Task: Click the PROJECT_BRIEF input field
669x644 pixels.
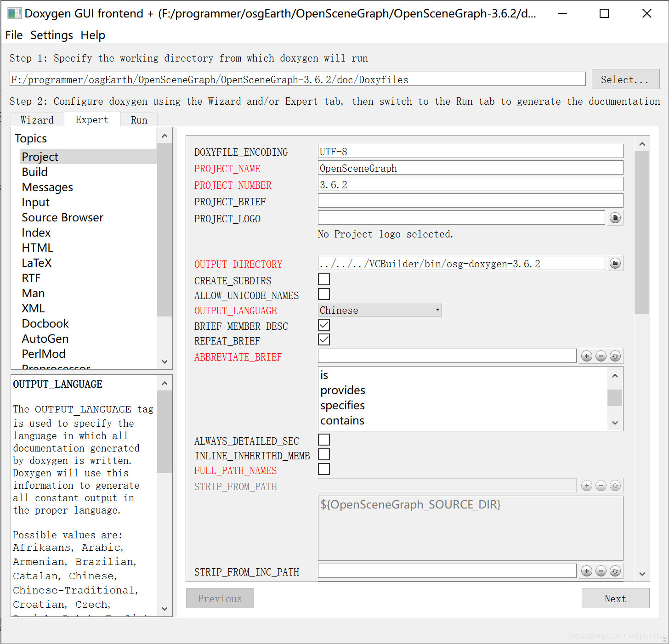Action: [470, 200]
